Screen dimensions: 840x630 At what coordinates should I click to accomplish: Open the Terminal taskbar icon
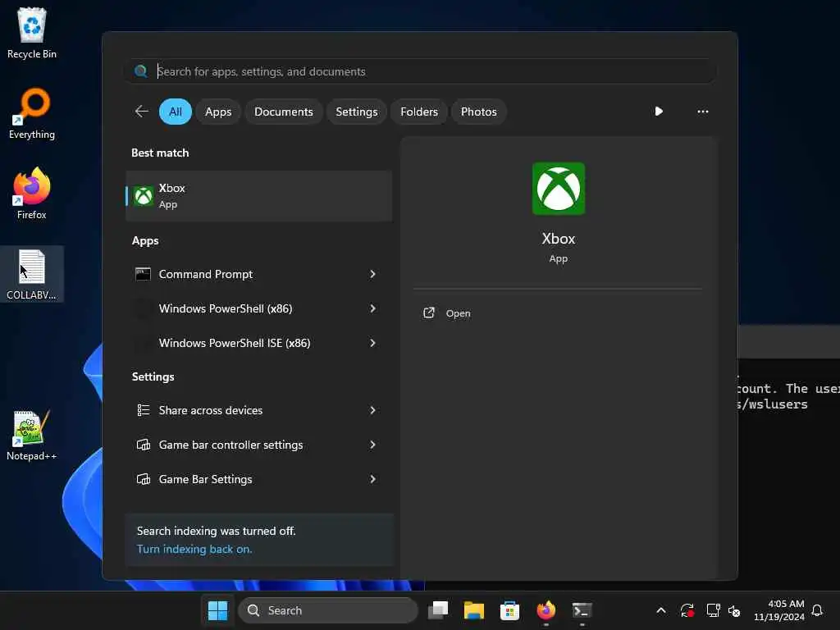coord(582,610)
